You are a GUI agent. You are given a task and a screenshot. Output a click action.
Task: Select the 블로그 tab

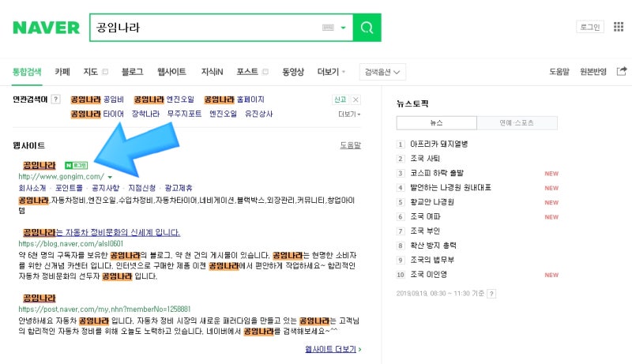pos(132,72)
